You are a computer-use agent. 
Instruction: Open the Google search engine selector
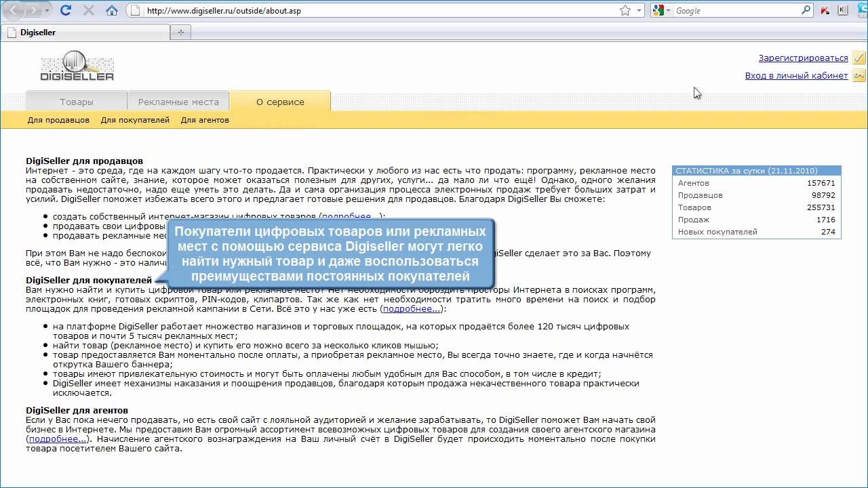(662, 10)
